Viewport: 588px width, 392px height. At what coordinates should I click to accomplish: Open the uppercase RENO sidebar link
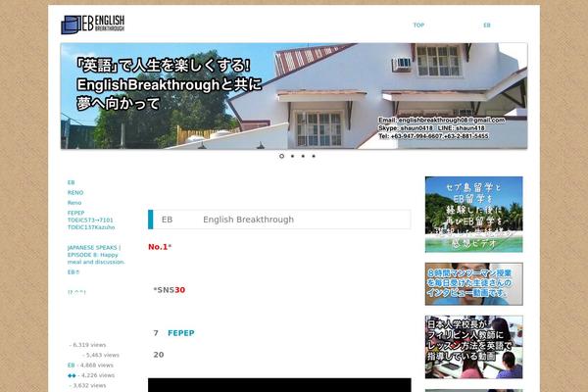click(75, 192)
